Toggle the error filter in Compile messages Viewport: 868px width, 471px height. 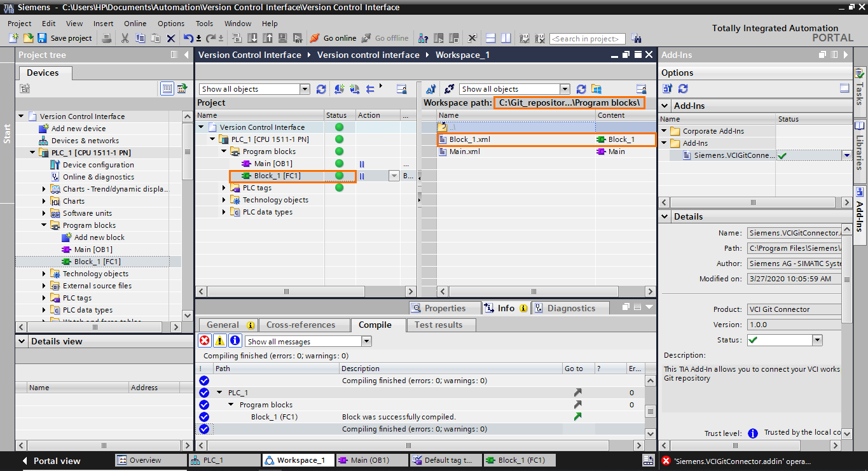click(205, 340)
